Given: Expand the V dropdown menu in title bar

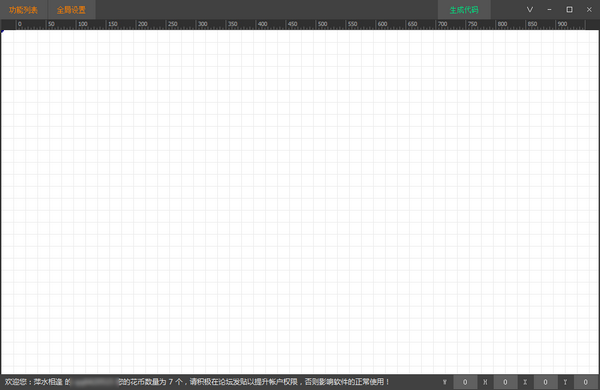Looking at the screenshot, I should (530, 10).
